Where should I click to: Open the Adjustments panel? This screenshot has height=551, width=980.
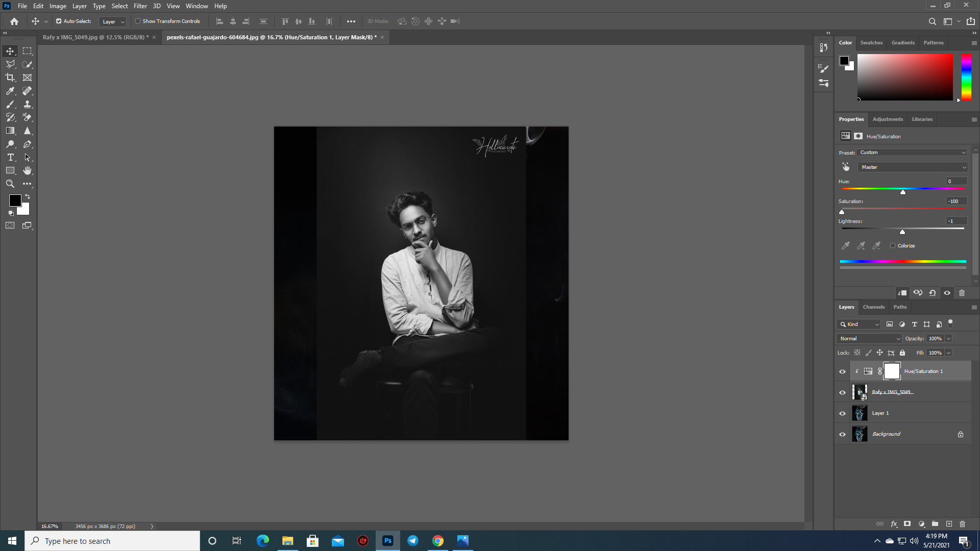click(887, 119)
